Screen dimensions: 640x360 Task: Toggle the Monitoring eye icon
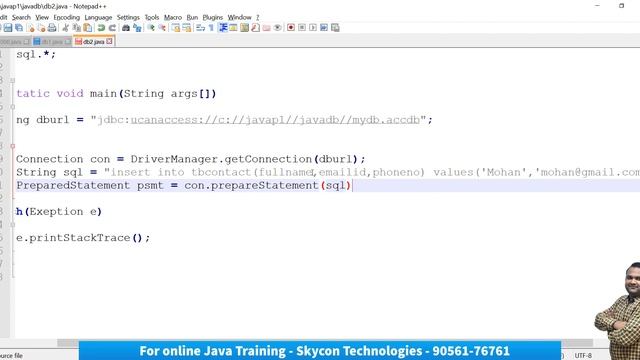click(278, 28)
